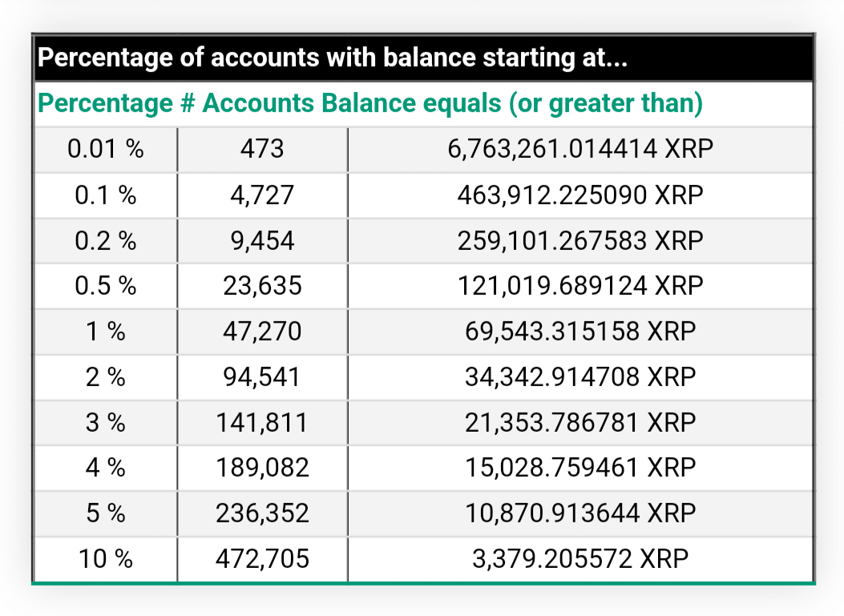The image size is (844, 616).
Task: Click the table title about account balances
Action: [x=333, y=59]
